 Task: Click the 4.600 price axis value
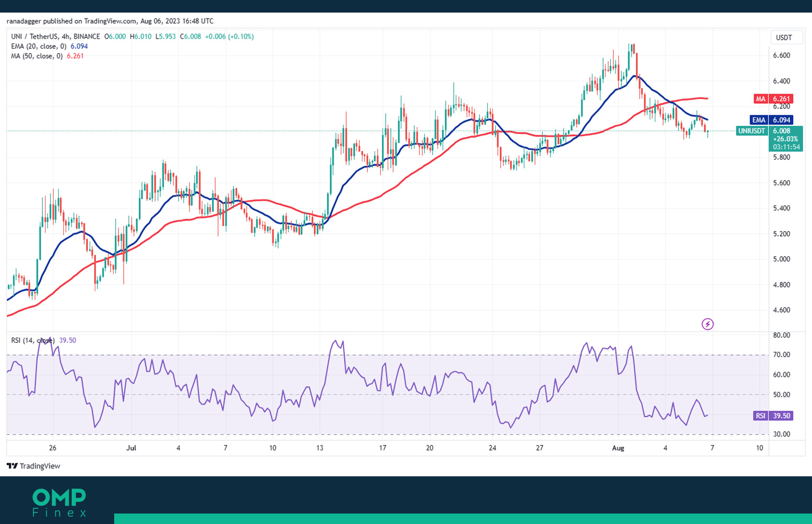[x=782, y=310]
